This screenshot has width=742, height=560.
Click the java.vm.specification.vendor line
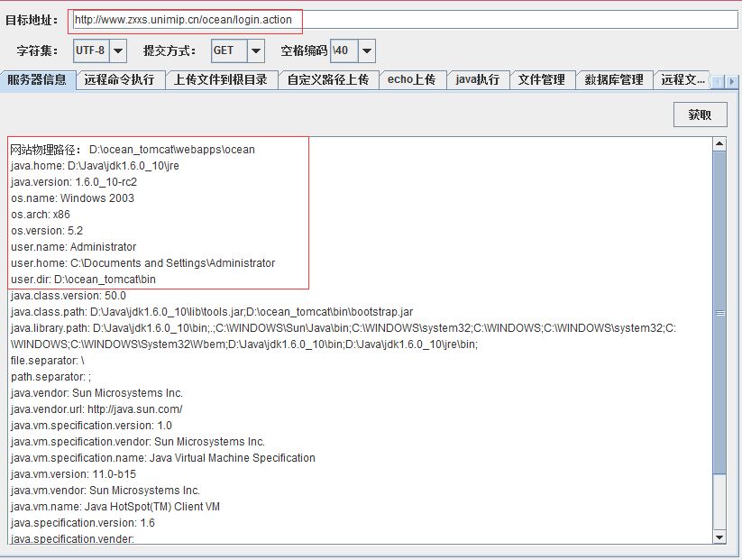click(138, 442)
